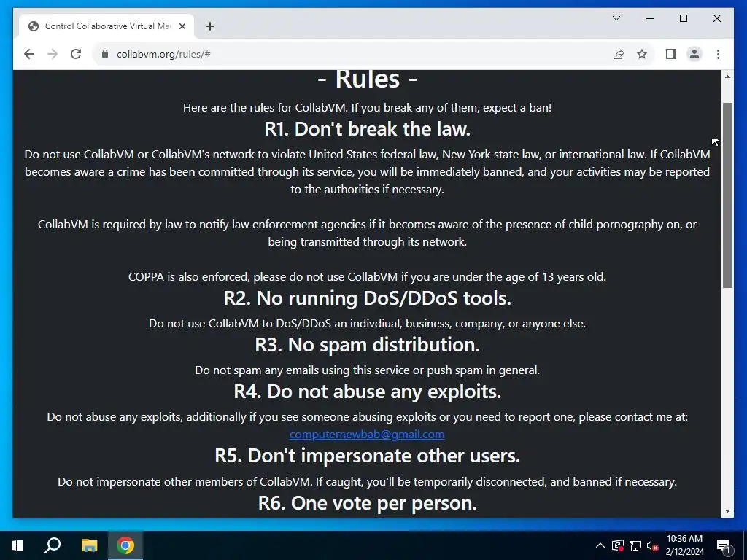Click the 'R5. Don't impersonate other users.' heading
This screenshot has width=747, height=560.
[x=368, y=456]
